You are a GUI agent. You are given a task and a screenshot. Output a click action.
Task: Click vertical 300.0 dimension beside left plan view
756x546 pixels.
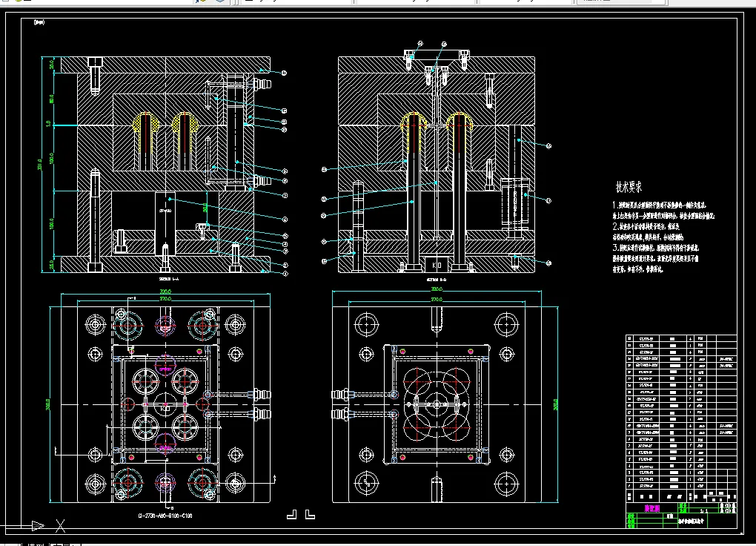pyautogui.click(x=47, y=404)
